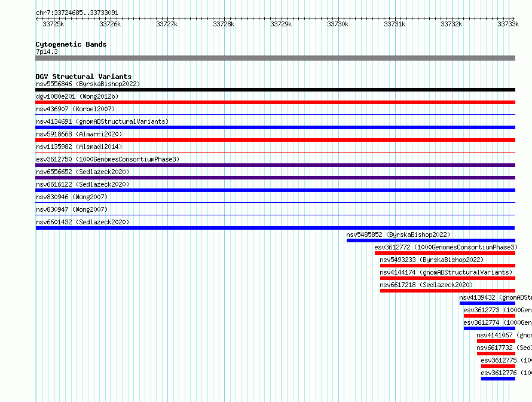Click the red esv3612775 variant bar

coord(498,366)
